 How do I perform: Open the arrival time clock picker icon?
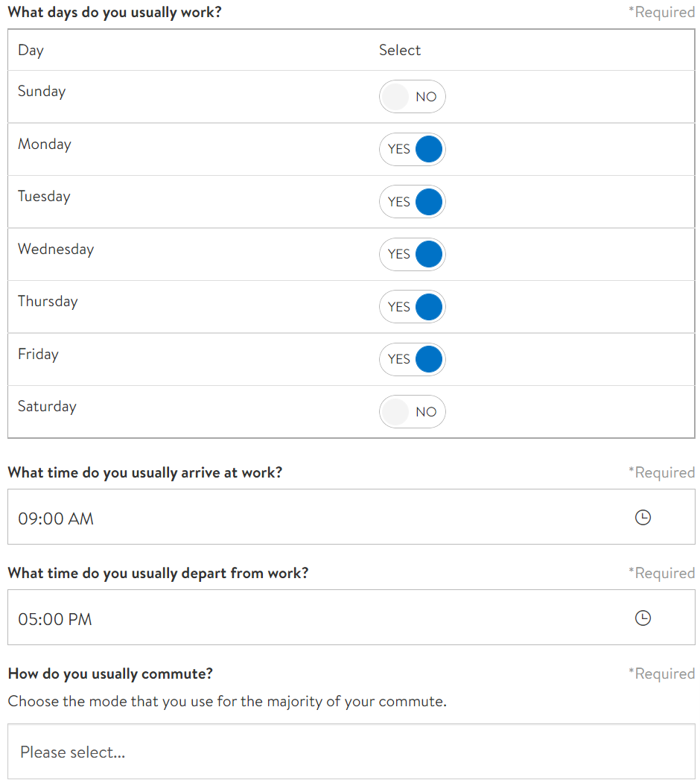(x=643, y=517)
